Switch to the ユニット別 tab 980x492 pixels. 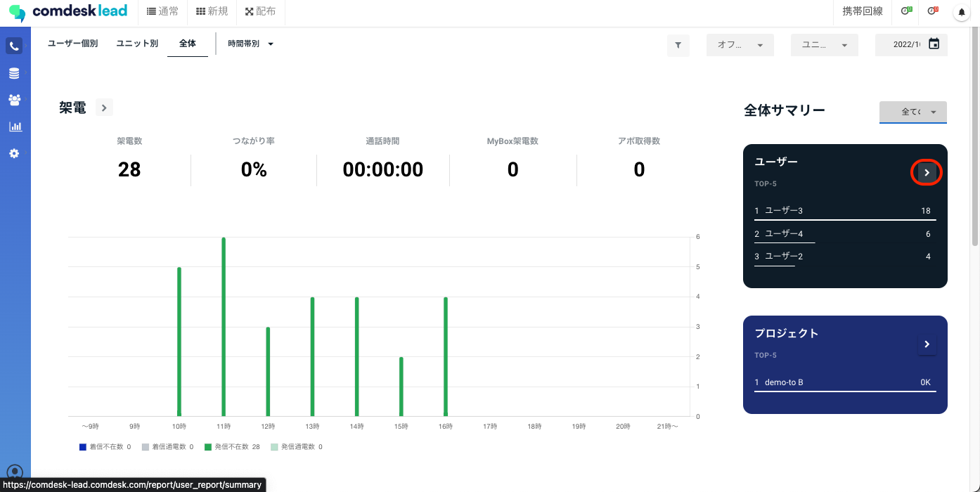tap(137, 44)
